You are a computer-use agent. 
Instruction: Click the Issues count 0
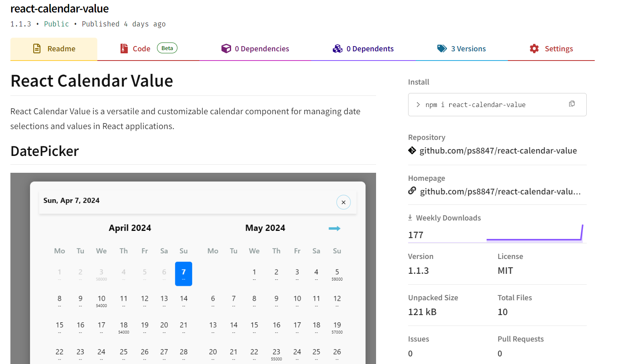click(410, 354)
